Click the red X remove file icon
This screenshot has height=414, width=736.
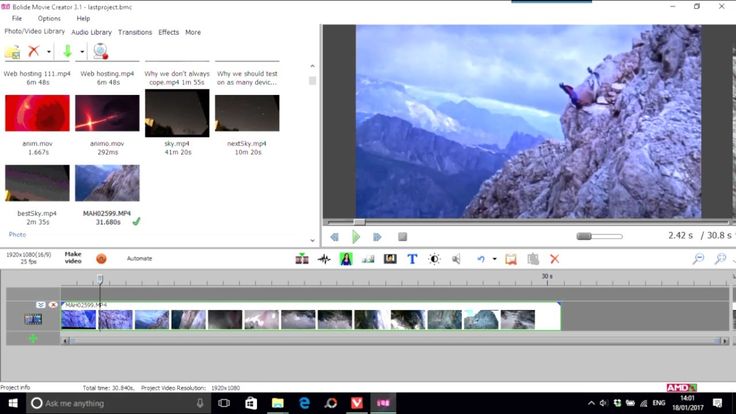coord(33,51)
